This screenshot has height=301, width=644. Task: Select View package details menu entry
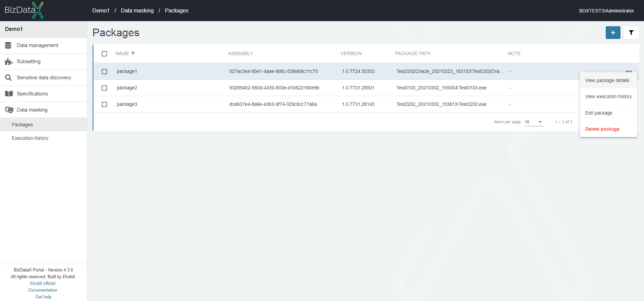pos(608,80)
